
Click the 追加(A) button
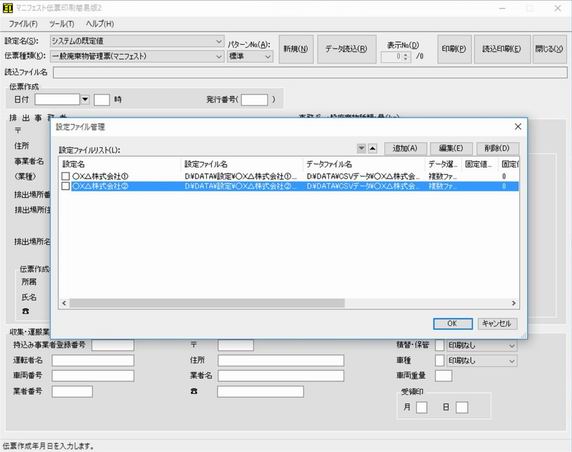[405, 148]
